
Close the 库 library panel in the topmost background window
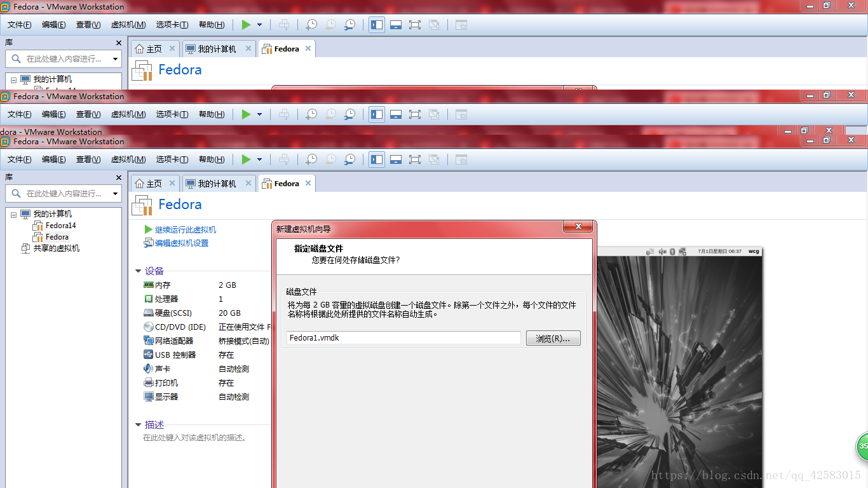point(118,43)
